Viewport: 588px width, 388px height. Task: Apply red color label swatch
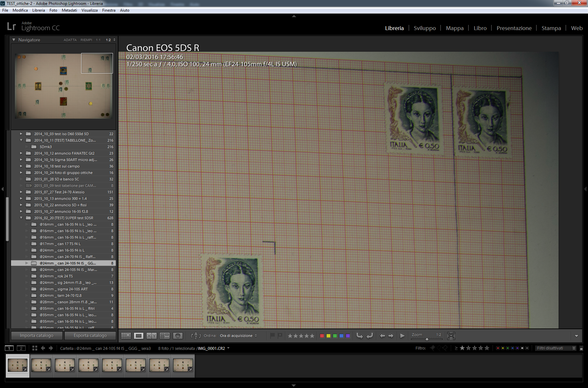click(322, 336)
